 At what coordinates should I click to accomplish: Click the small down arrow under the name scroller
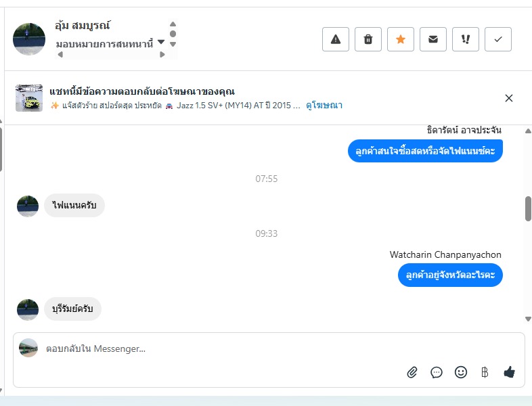(x=173, y=45)
